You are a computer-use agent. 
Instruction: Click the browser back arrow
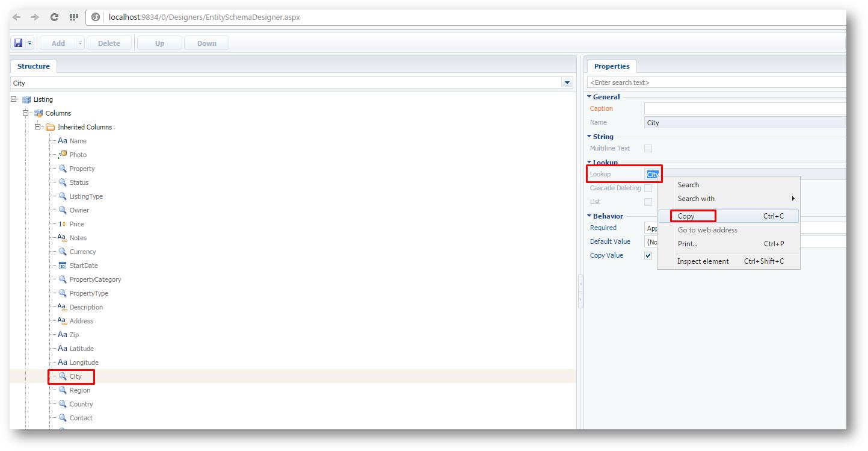pyautogui.click(x=16, y=17)
